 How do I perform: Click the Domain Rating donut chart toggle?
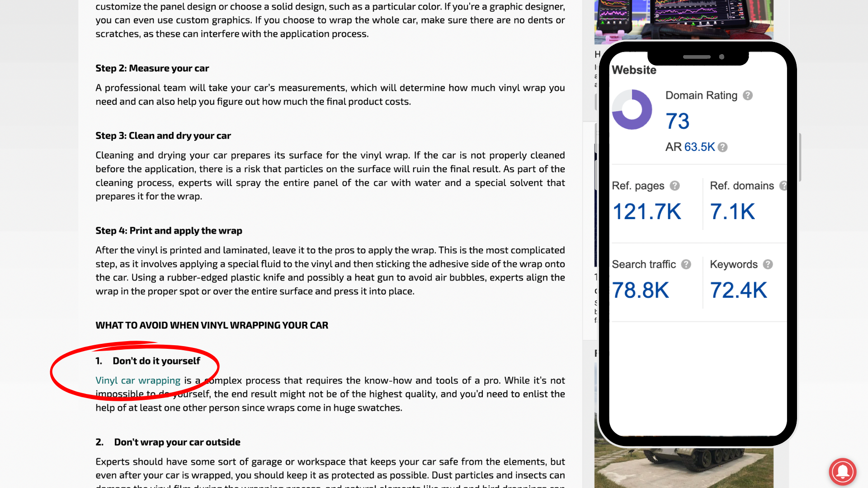click(633, 109)
